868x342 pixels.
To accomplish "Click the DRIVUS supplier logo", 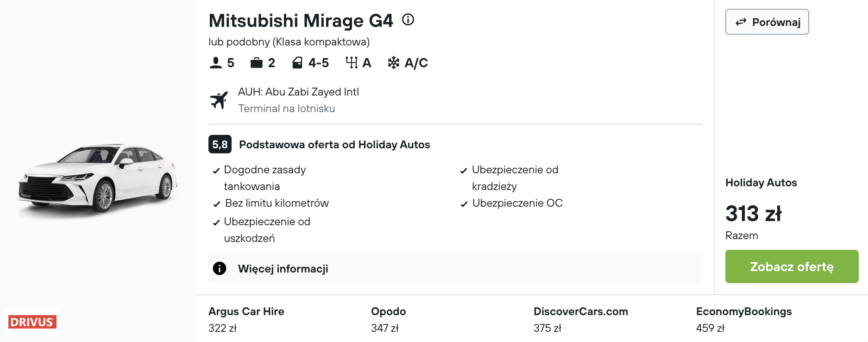I will point(32,322).
